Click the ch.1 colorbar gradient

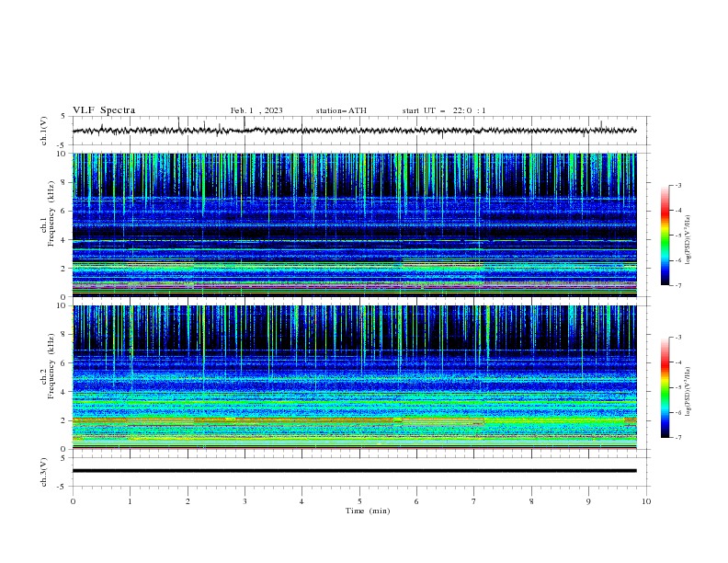(665, 236)
